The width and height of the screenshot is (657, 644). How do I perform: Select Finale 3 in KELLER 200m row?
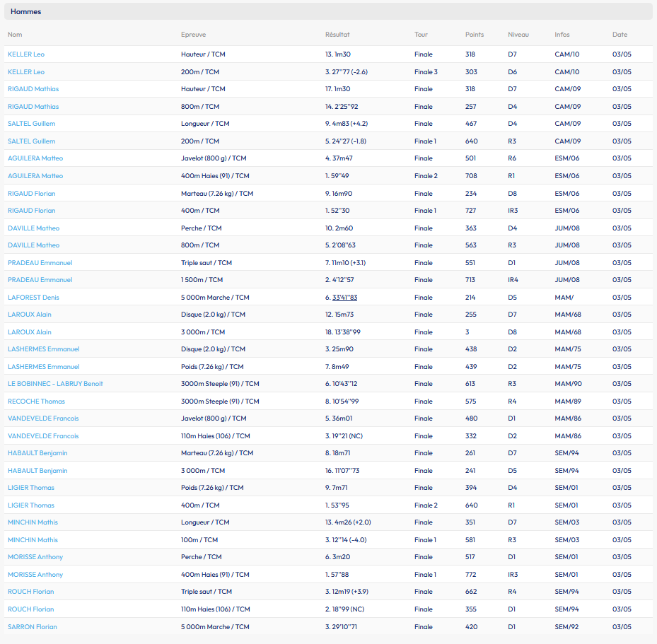[x=426, y=72]
